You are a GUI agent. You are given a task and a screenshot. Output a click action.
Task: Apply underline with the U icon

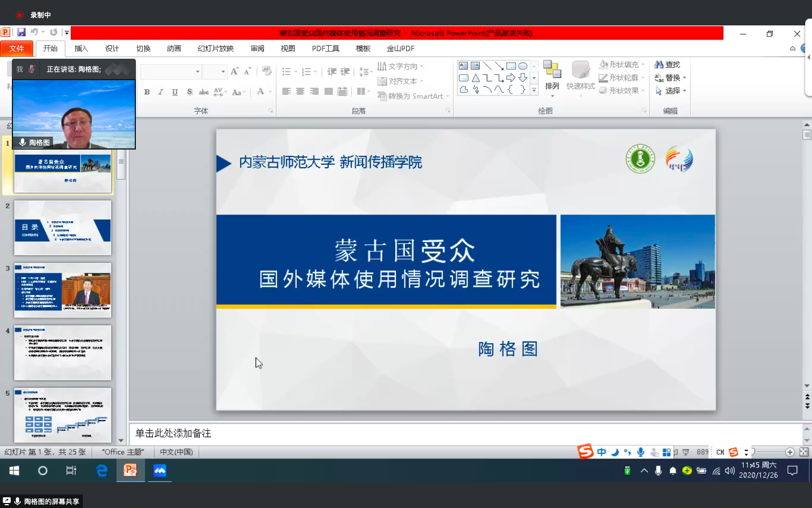tap(175, 92)
